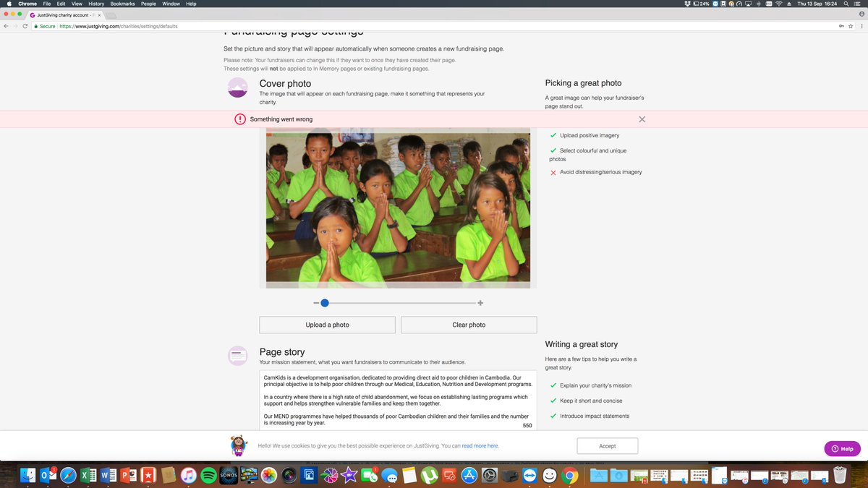This screenshot has height=488, width=868.
Task: Go back to the previous page
Action: click(x=7, y=26)
